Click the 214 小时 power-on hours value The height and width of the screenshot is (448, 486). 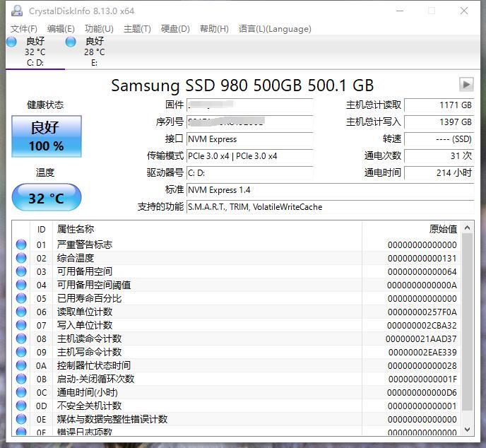439,173
